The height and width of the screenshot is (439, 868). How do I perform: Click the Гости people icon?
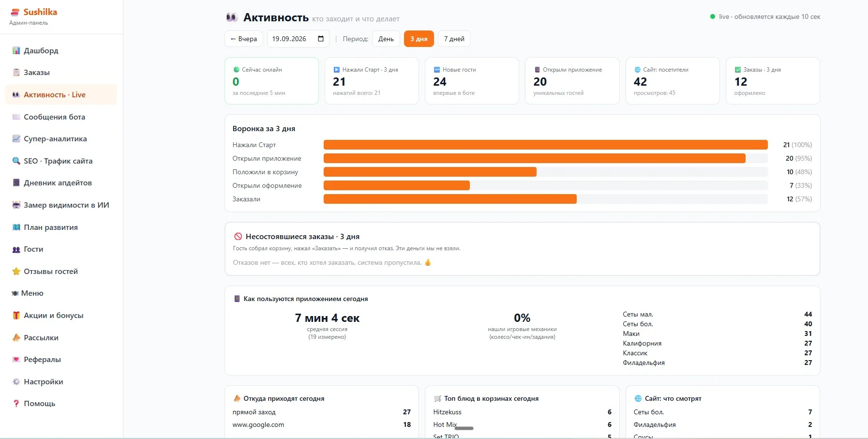click(16, 249)
